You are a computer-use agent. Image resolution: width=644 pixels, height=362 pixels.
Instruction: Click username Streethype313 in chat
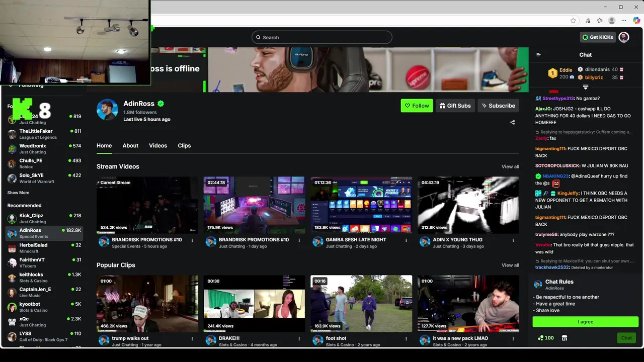(x=558, y=99)
